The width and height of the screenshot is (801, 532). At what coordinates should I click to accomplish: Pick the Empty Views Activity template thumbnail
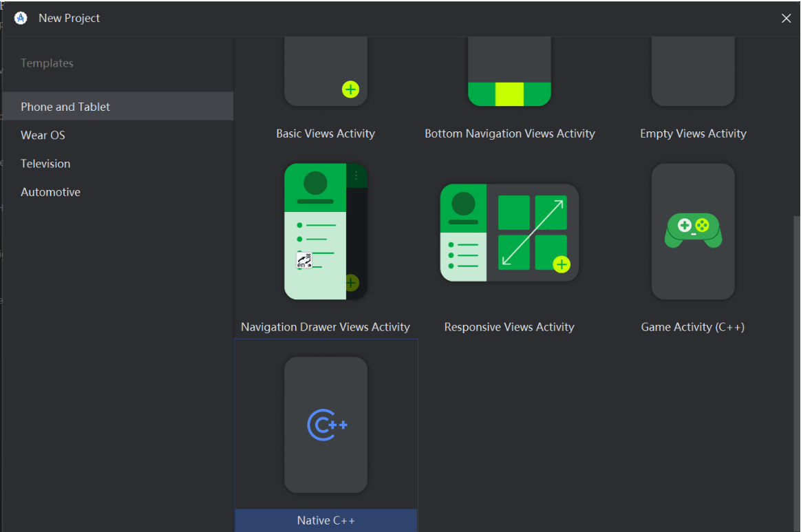pos(693,72)
